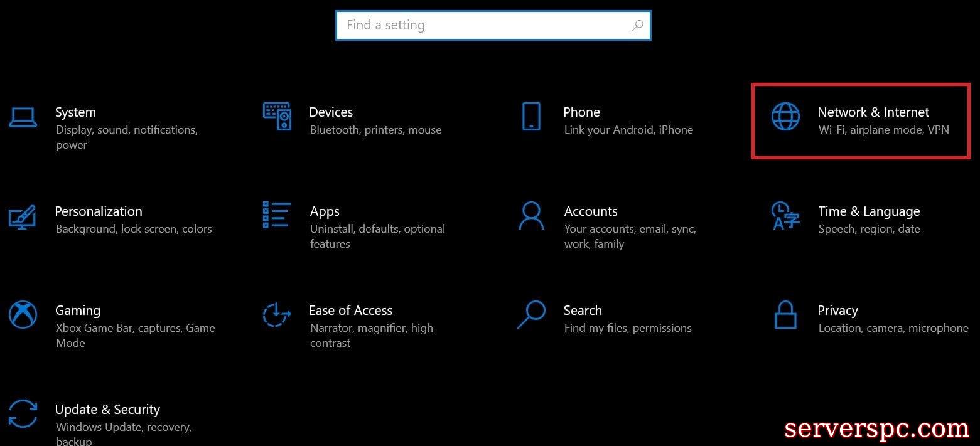Open the Search settings category
Screen dimensions: 980x446
[583, 311]
